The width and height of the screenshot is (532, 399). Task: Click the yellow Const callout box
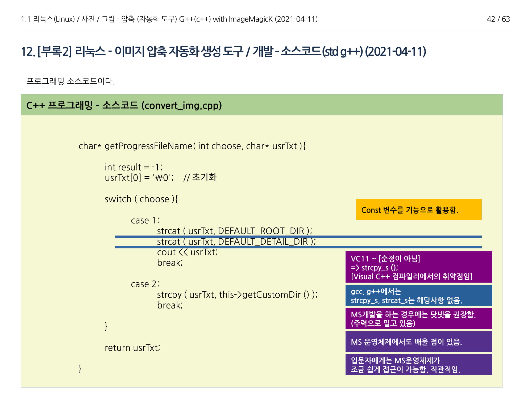click(418, 210)
